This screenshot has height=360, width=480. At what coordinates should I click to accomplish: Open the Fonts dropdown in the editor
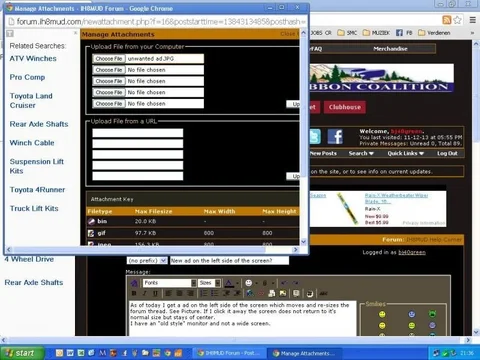tap(170, 283)
